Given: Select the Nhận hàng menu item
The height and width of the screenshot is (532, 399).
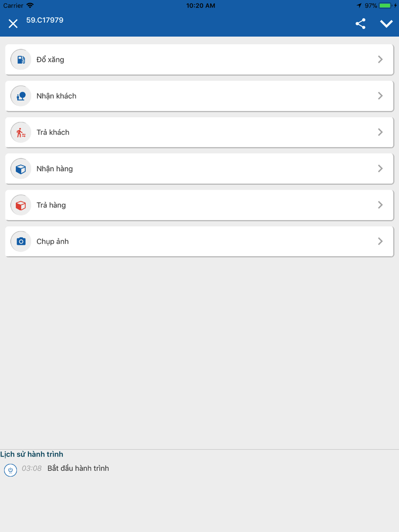Looking at the screenshot, I should tap(199, 169).
